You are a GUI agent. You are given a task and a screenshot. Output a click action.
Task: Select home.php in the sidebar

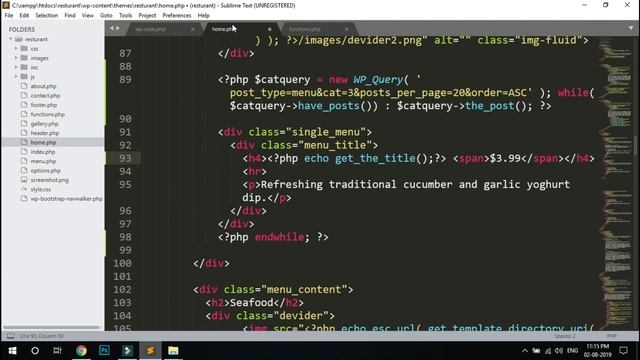[43, 142]
